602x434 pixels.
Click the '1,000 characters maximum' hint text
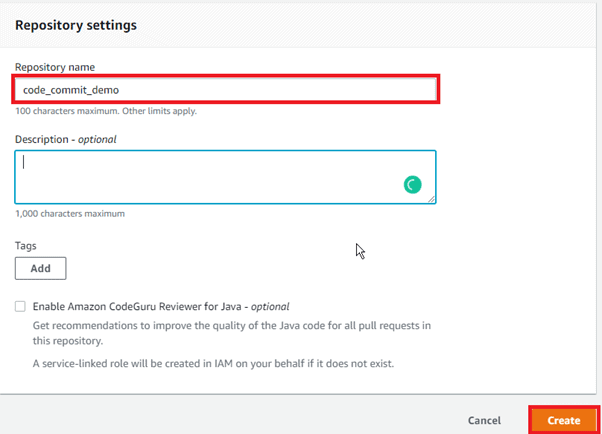pyautogui.click(x=69, y=213)
